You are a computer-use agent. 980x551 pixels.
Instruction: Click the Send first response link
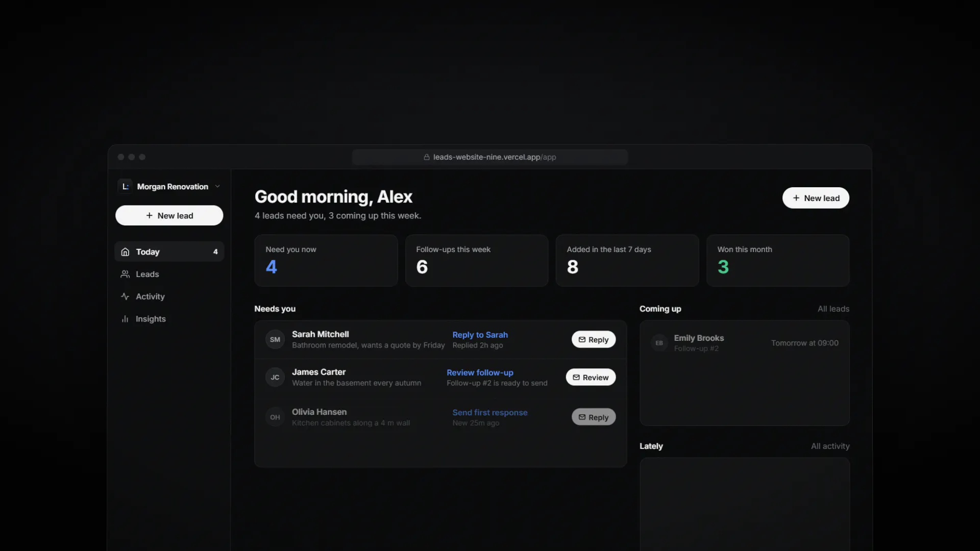(x=490, y=412)
